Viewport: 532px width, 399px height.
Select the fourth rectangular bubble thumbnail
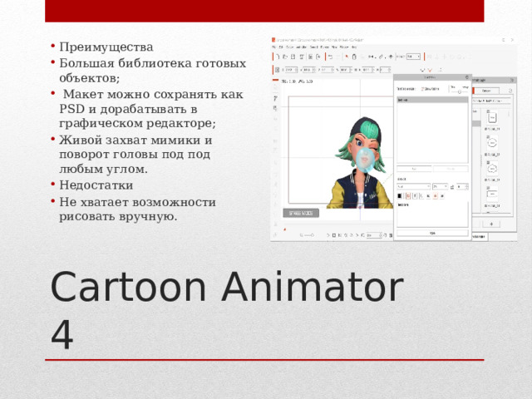point(492,195)
